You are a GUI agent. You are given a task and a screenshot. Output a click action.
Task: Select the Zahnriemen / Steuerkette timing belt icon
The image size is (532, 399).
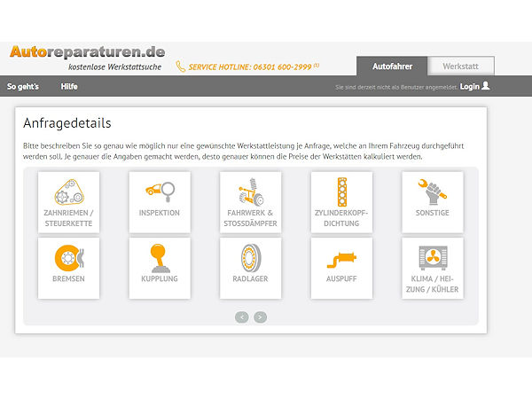(x=69, y=192)
